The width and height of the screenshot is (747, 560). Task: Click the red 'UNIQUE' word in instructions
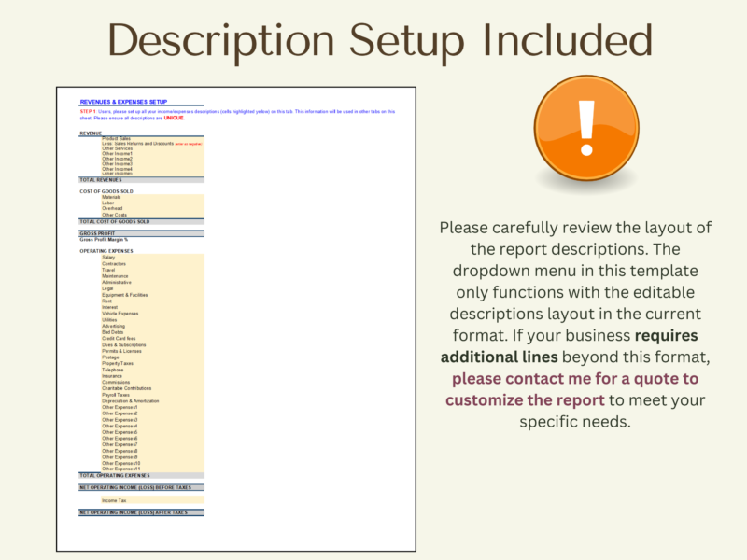[x=174, y=118]
